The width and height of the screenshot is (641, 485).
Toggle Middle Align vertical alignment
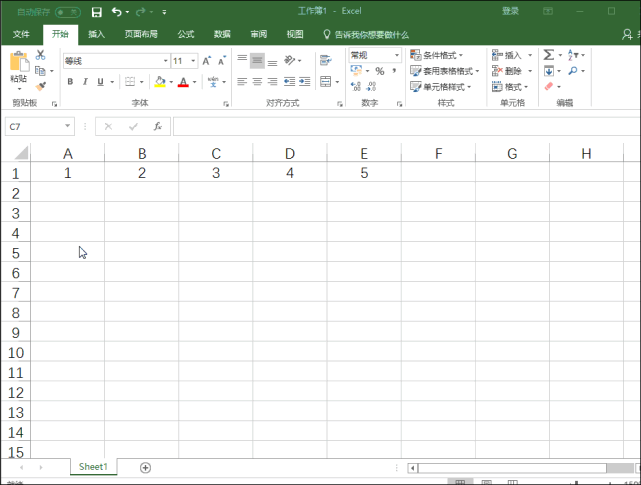tap(257, 61)
